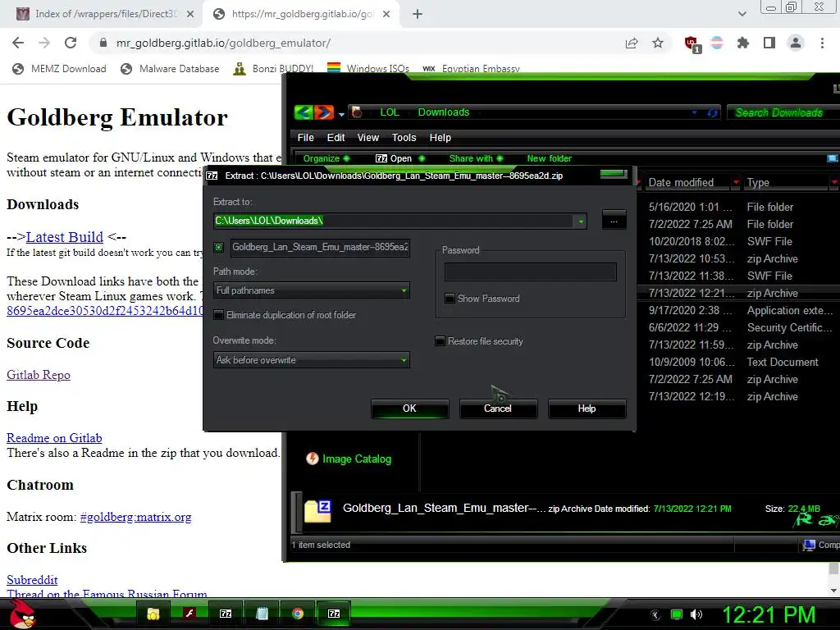Screen dimensions: 840x630
Task: Click Cancel in the Extract dialog
Action: pyautogui.click(x=498, y=409)
